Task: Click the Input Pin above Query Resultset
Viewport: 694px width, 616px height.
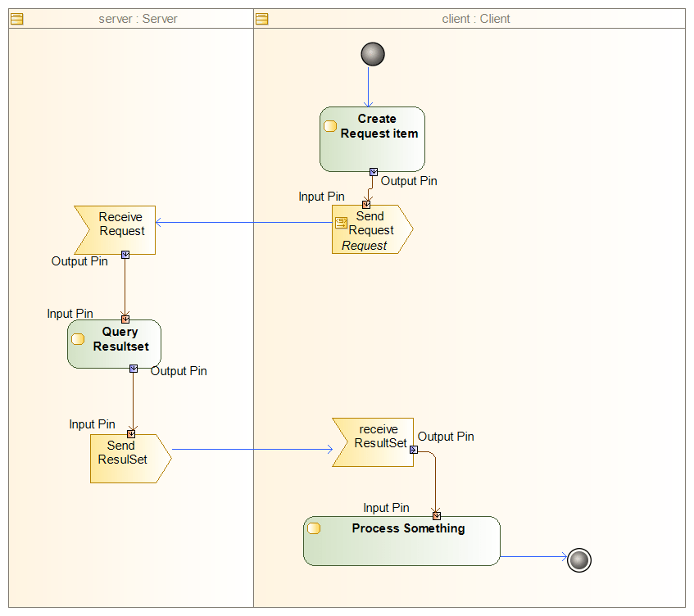Action: pyautogui.click(x=125, y=318)
